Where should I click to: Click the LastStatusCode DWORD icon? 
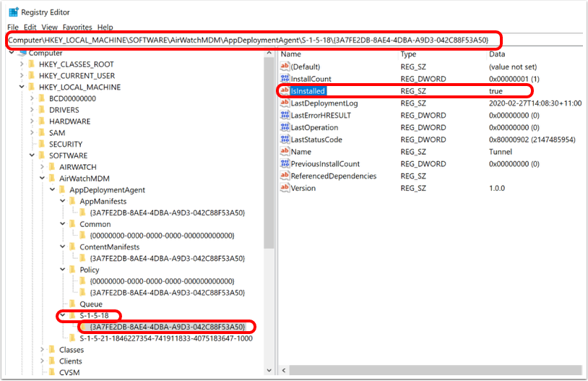pos(285,140)
